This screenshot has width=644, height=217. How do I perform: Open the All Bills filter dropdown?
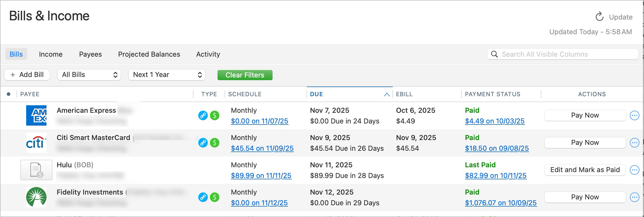[89, 75]
